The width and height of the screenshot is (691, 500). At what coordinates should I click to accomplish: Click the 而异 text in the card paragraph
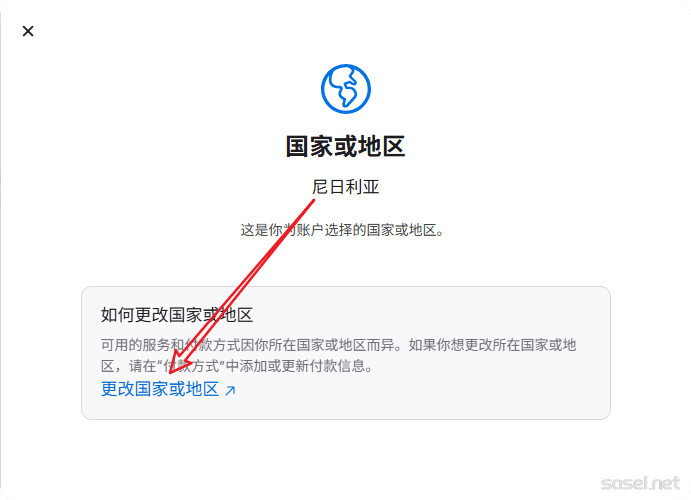coord(380,345)
